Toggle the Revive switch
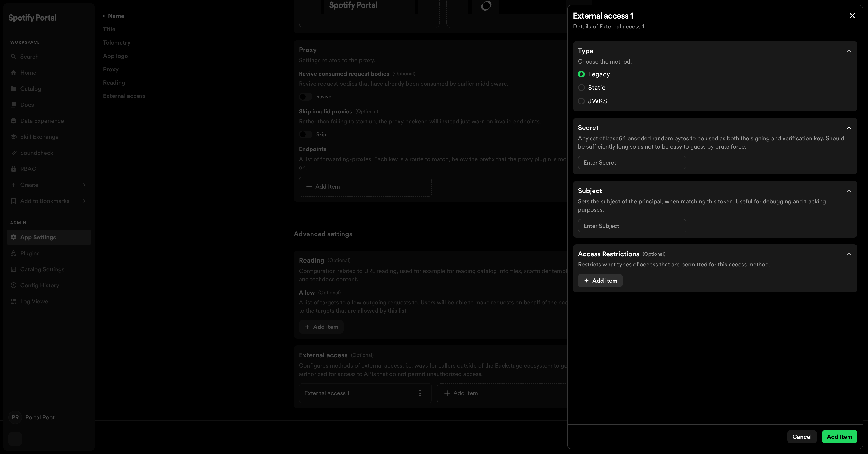This screenshot has height=454, width=868. (306, 97)
